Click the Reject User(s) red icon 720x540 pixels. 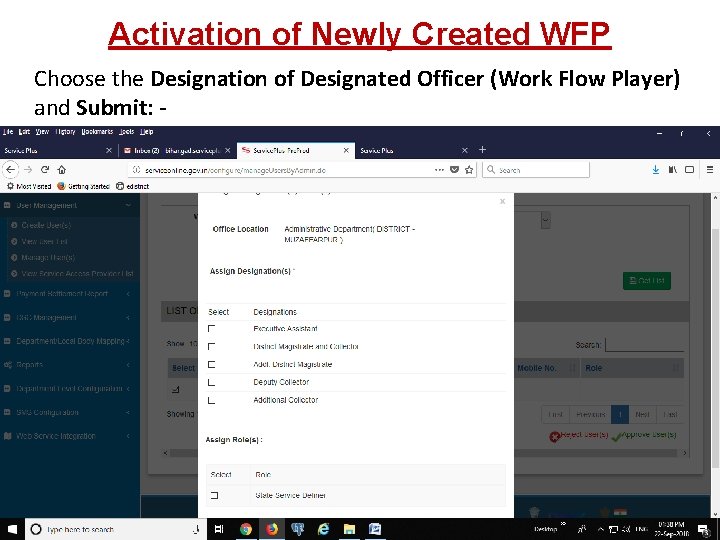point(554,437)
